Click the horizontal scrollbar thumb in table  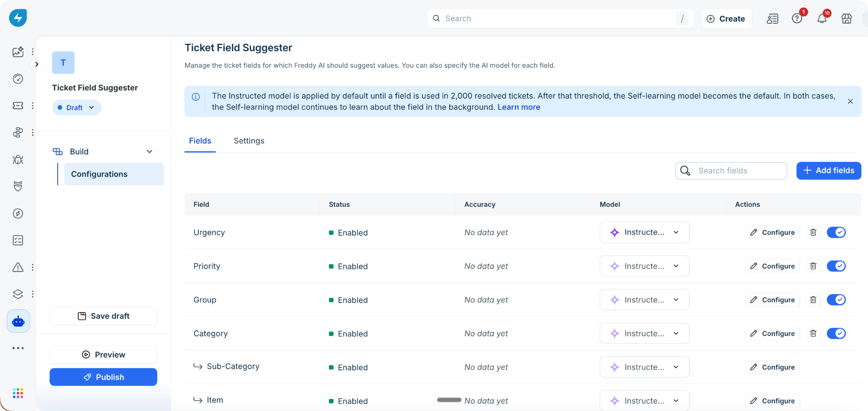click(x=449, y=400)
